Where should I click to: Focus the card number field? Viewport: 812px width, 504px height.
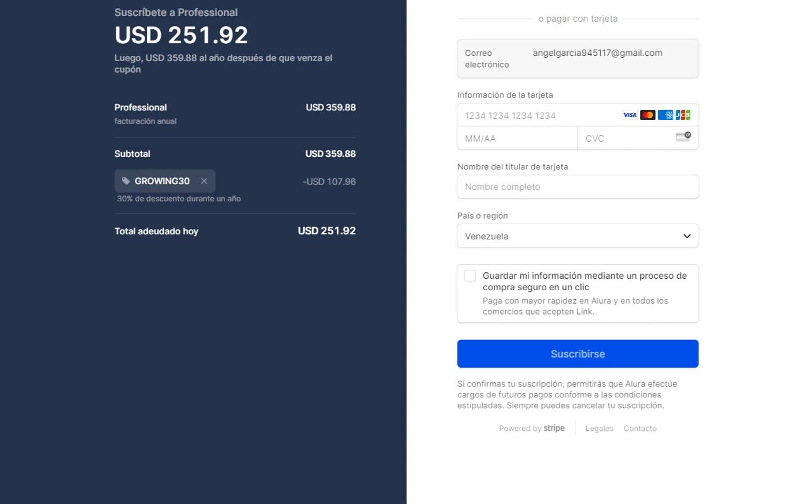click(x=578, y=115)
